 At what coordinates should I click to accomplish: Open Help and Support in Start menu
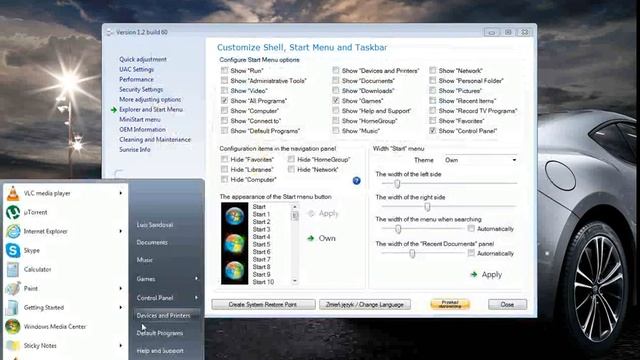tap(160, 351)
